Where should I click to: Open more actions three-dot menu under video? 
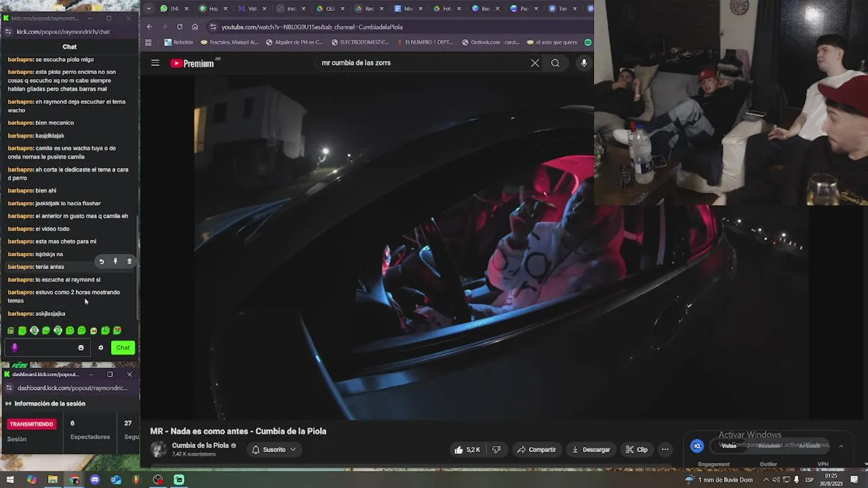coord(665,449)
